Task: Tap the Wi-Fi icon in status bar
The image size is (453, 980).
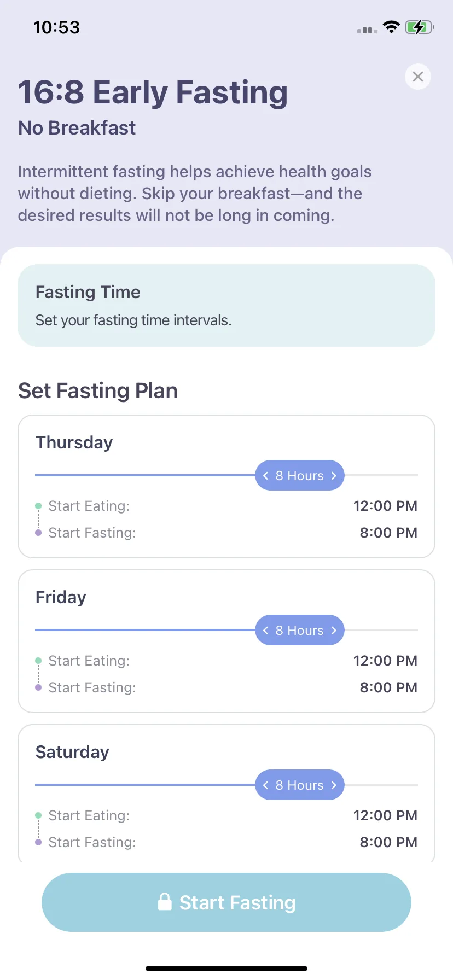Action: click(391, 27)
